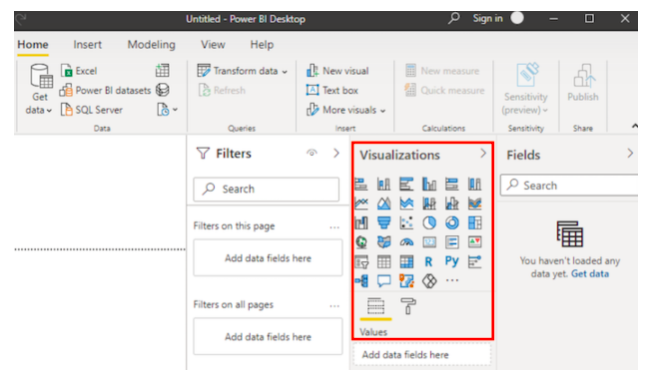Viewport: 658px width, 385px height.
Task: Add a Funnel chart visual
Action: click(384, 223)
